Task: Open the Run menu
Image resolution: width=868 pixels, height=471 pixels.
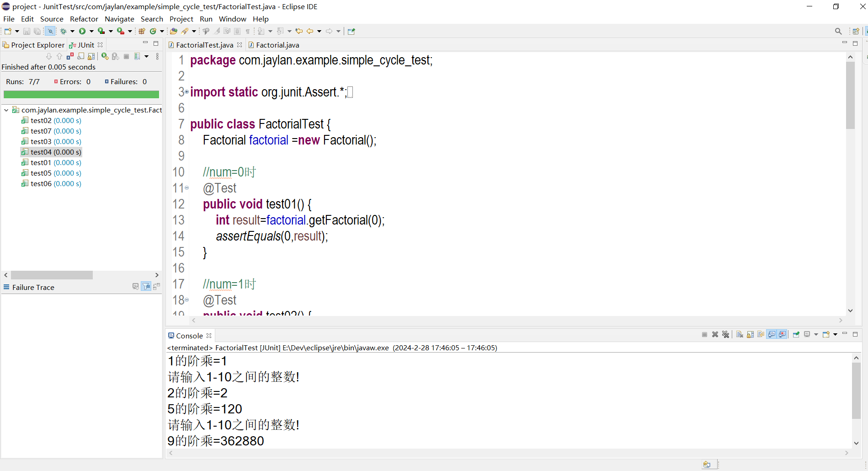Action: click(x=206, y=19)
